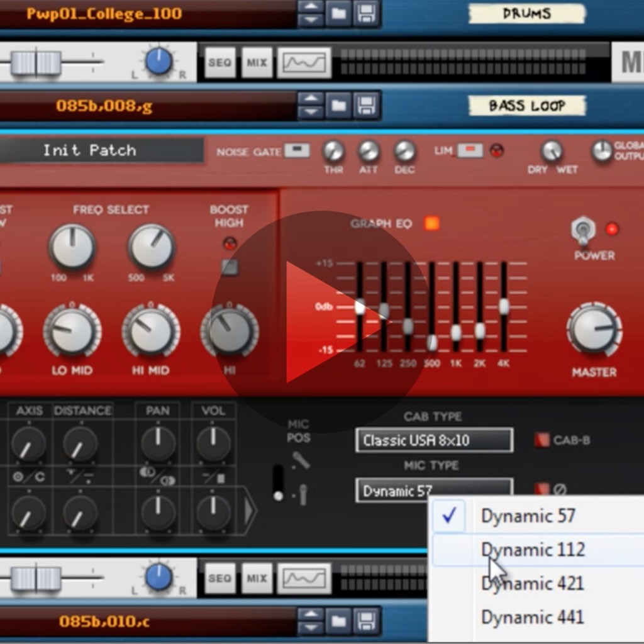Step patch arrows for 085b,010,c
Image resolution: width=644 pixels, height=644 pixels.
[311, 621]
